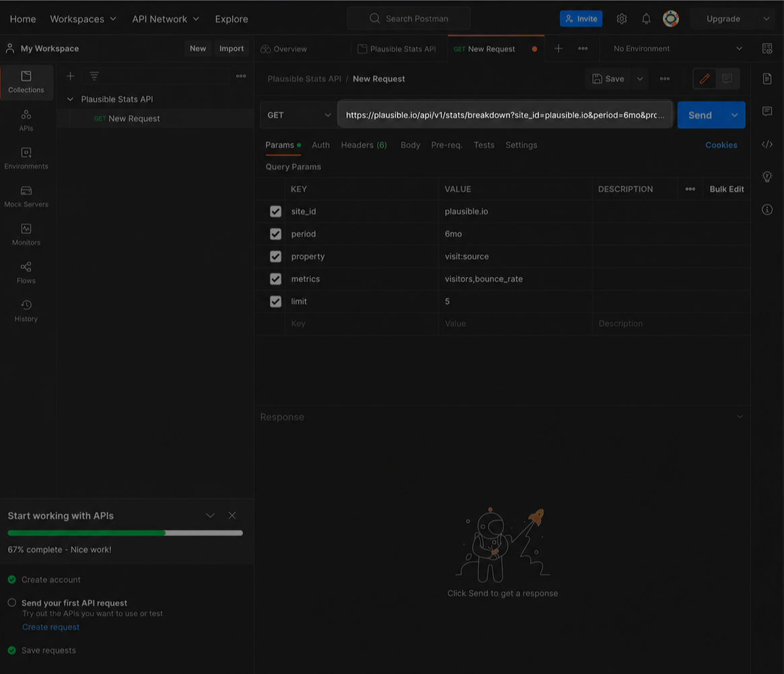The width and height of the screenshot is (784, 674).
Task: Open the History sidebar panel
Action: point(26,311)
